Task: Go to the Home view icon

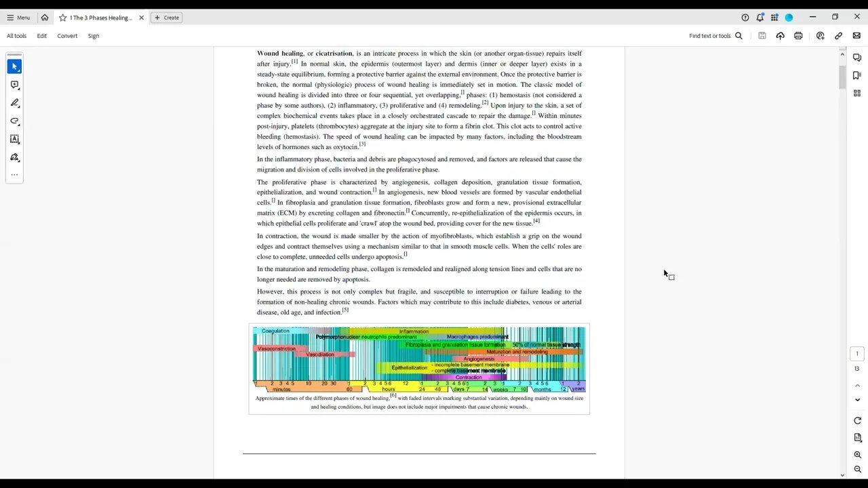Action: click(45, 18)
